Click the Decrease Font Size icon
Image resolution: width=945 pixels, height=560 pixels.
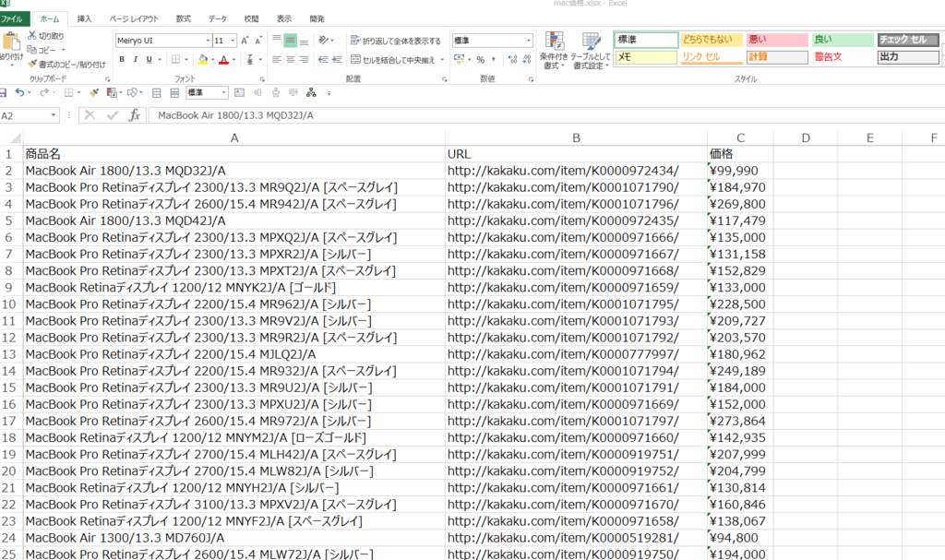click(x=258, y=41)
